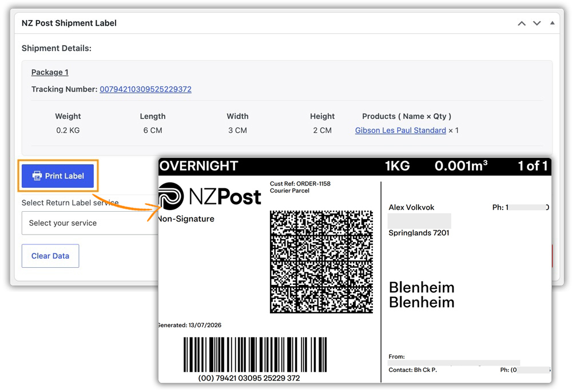Click the 0.001m³ volume on the label header
572x392 pixels.
click(461, 166)
